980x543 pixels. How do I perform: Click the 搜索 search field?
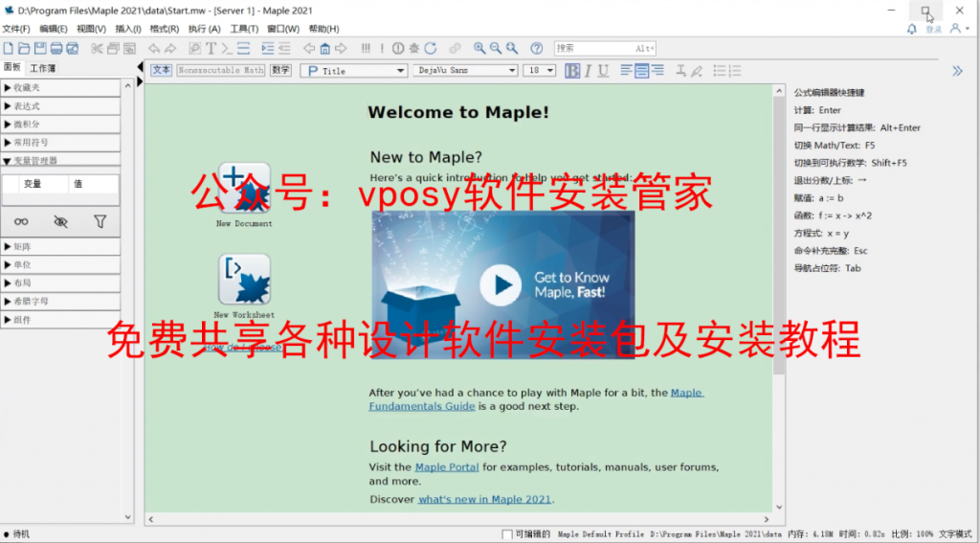coord(605,48)
